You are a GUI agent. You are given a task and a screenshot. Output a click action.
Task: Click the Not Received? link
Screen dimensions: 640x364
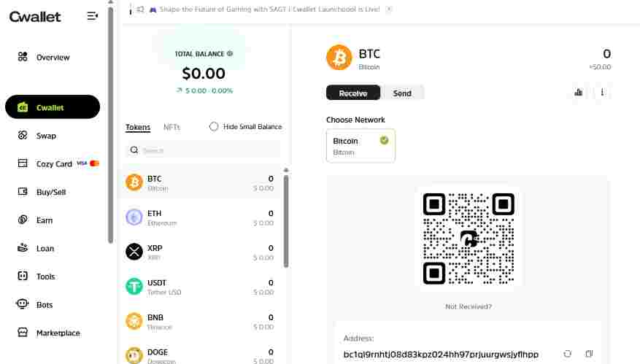pos(468,306)
